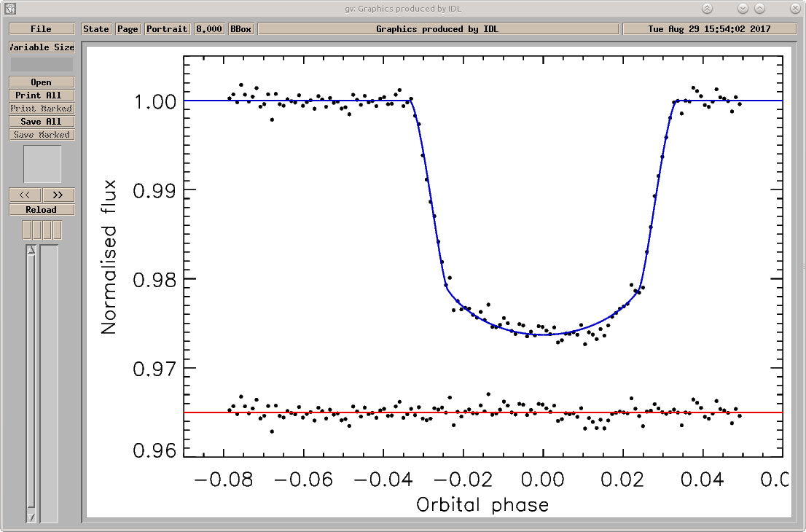Click Save All

(x=42, y=121)
